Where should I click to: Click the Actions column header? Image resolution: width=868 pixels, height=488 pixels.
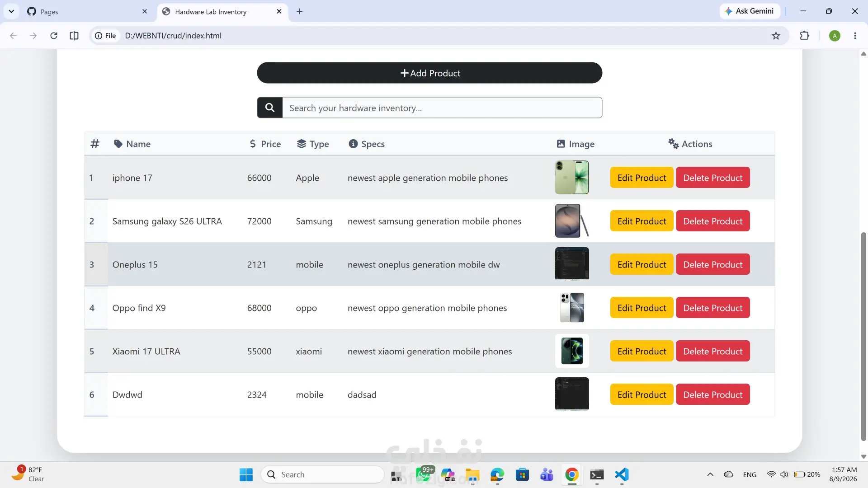[690, 144]
